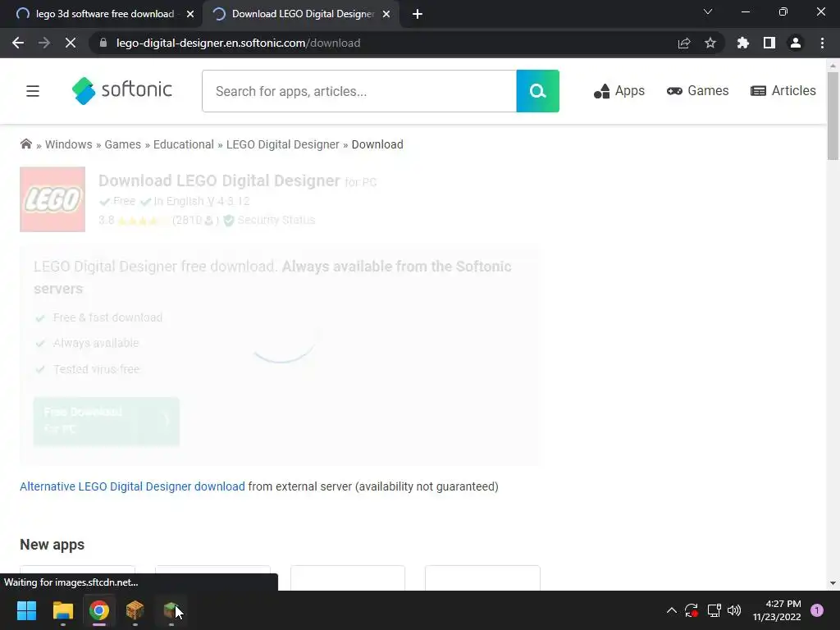Open the Games breadcrumb link
Viewport: 840px width, 630px height.
point(123,144)
